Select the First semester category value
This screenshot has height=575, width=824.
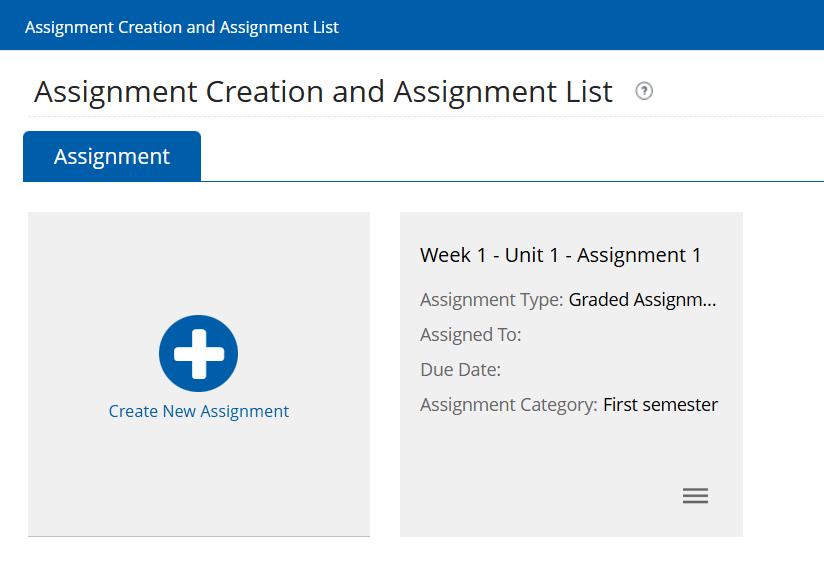pos(660,405)
